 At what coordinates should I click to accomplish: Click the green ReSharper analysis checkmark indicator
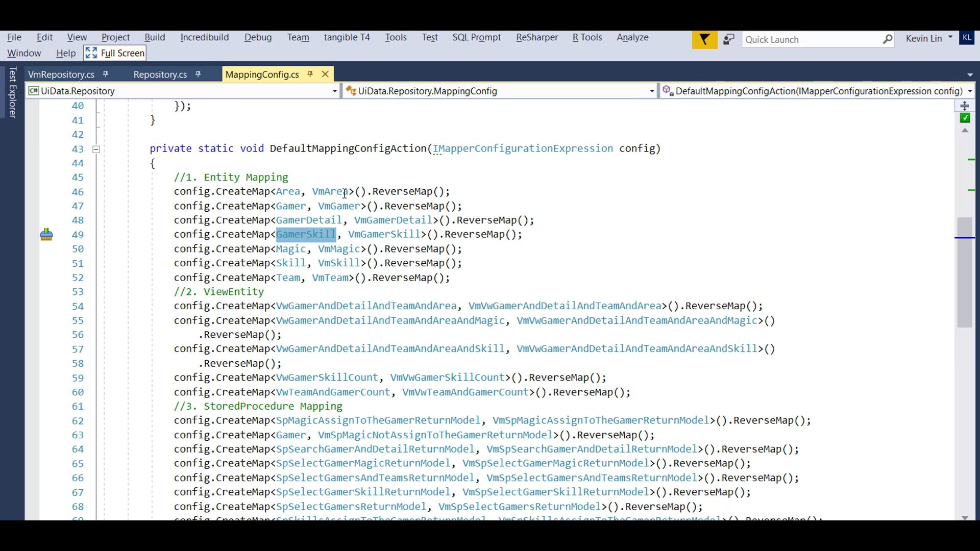click(x=965, y=118)
